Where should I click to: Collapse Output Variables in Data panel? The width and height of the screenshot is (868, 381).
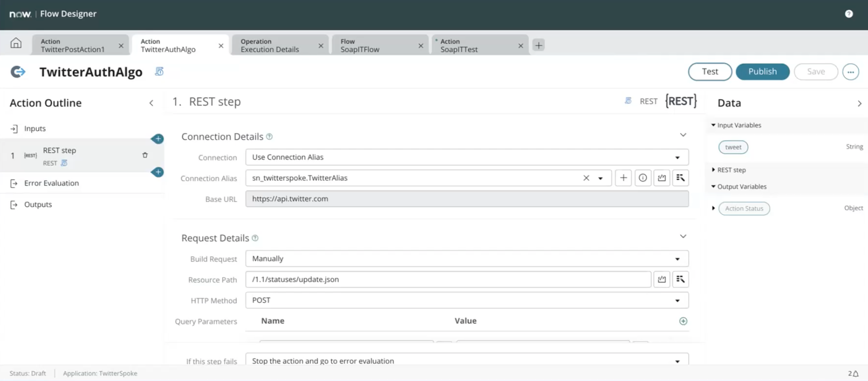click(x=713, y=187)
